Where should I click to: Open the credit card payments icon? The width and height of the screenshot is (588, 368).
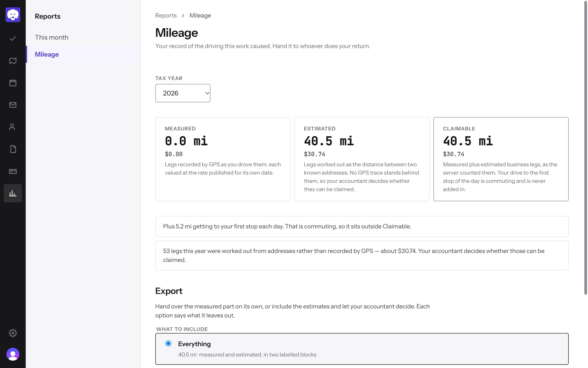tap(13, 171)
